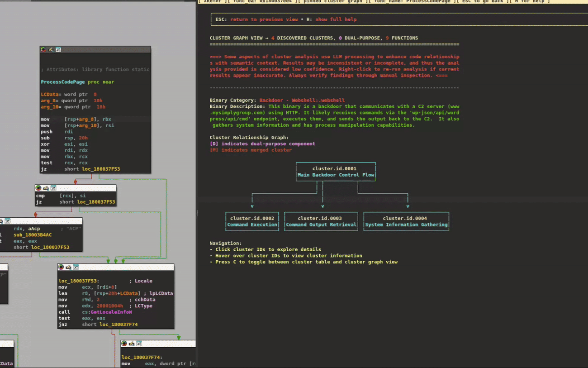Viewport: 588px width, 368px height.
Task: Click the pencil icon on the 'cmp [rcx], si' block
Action: tap(46, 188)
